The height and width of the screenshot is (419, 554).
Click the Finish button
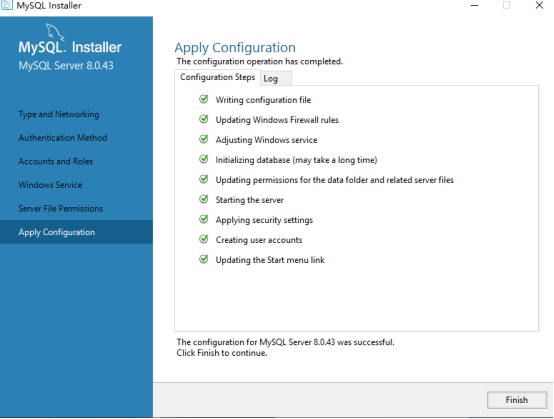pyautogui.click(x=517, y=400)
